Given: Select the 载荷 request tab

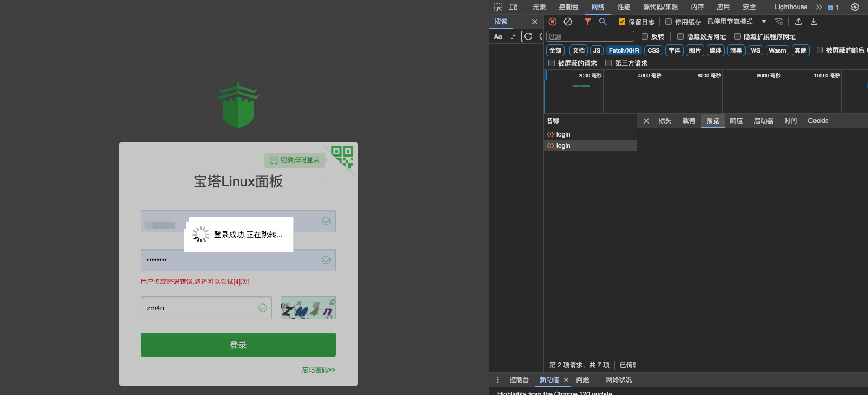Looking at the screenshot, I should [x=689, y=121].
